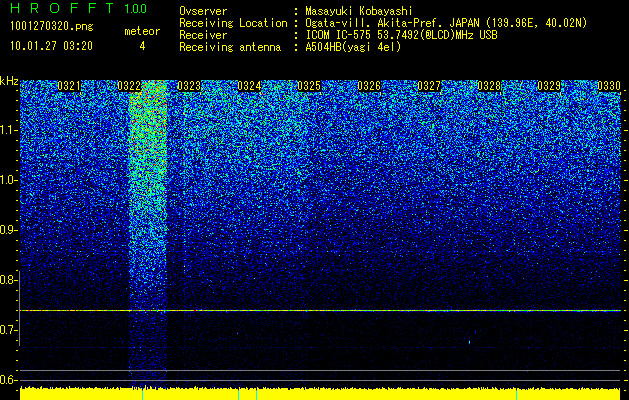Click the date stamp 10.01.27 03:20
This screenshot has width=629, height=400.
point(51,46)
